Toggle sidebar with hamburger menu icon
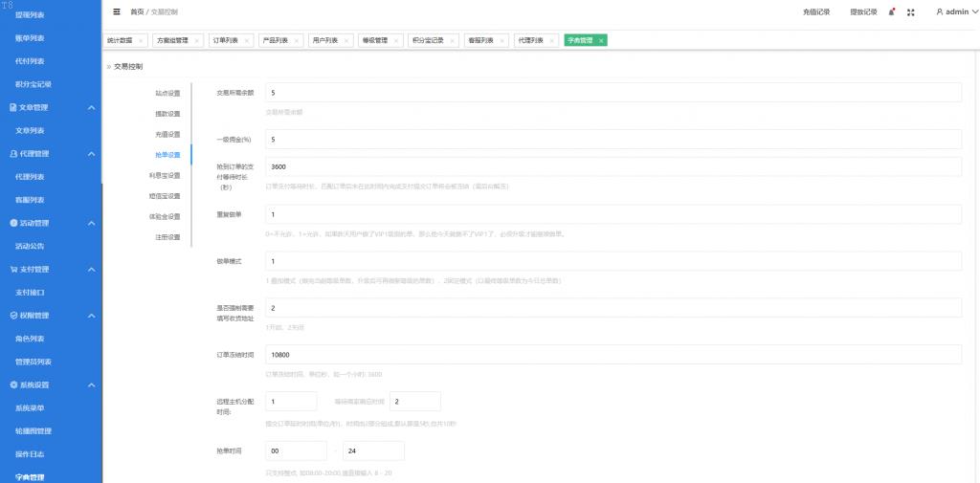The image size is (980, 483). 117,11
